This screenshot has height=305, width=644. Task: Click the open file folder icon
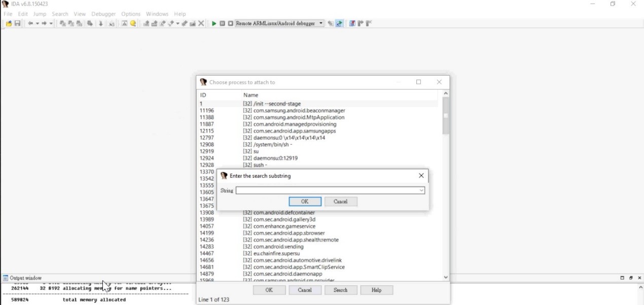tap(9, 24)
